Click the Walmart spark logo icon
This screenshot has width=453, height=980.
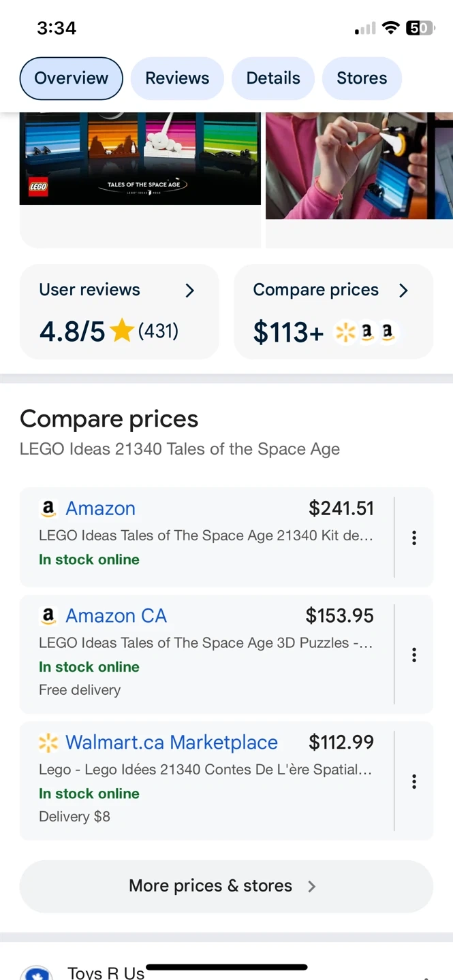tap(48, 743)
